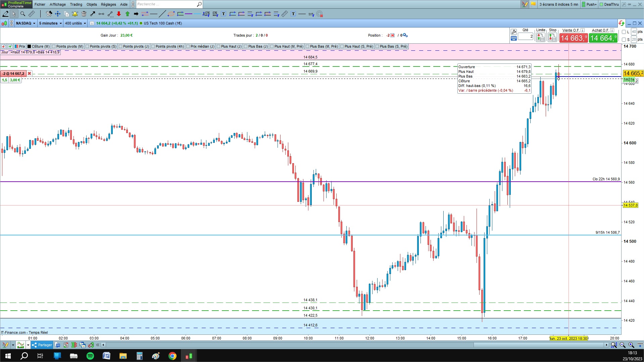
Task: Click the Stop order icon
Action: [x=552, y=37]
